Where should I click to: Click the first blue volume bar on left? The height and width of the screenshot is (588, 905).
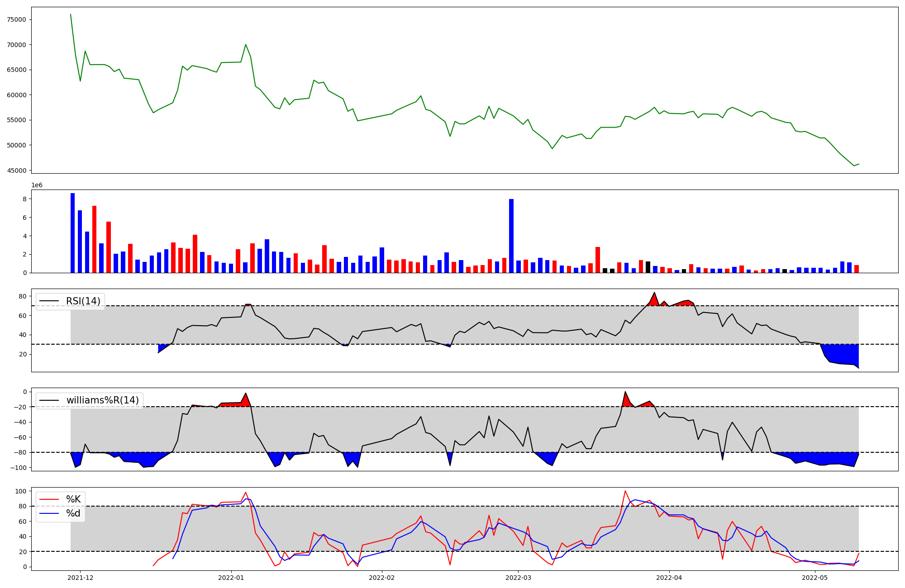(x=72, y=233)
